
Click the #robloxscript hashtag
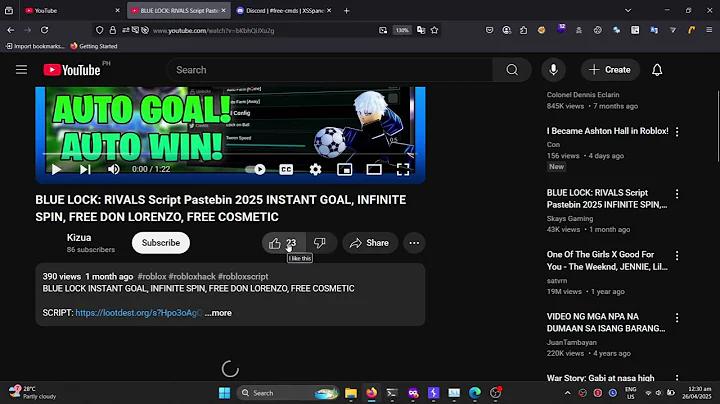click(243, 276)
